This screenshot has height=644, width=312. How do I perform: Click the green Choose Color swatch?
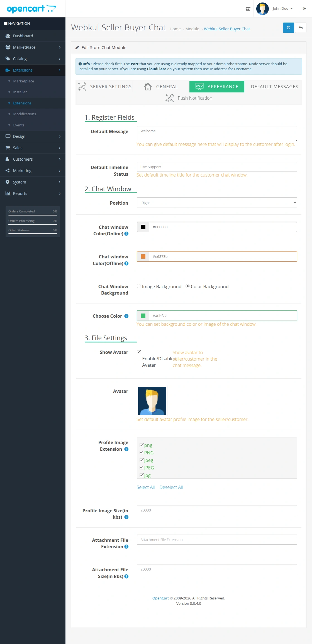coord(143,316)
